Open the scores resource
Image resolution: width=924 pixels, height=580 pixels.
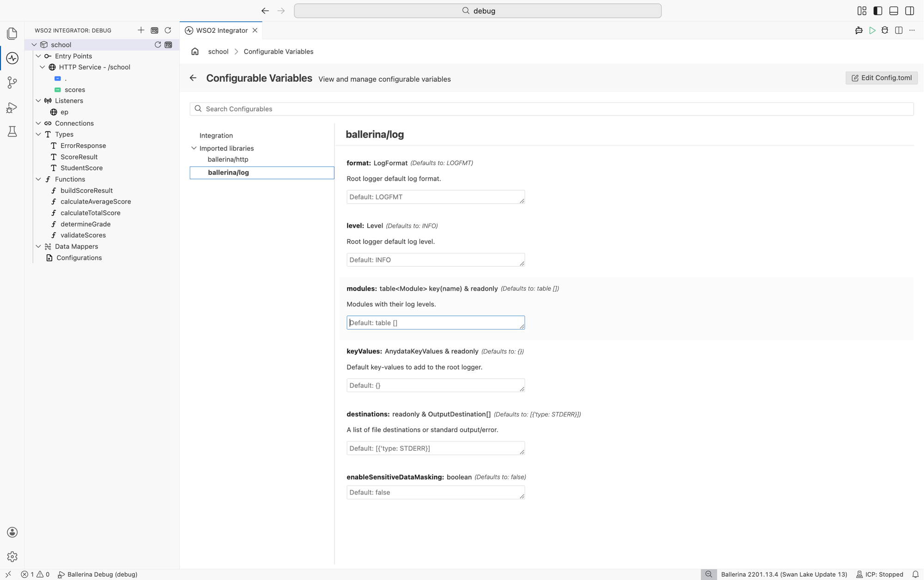click(74, 90)
